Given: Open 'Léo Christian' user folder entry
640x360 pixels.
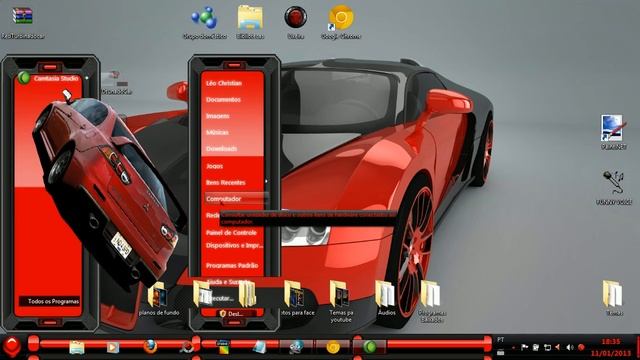Looking at the screenshot, I should (224, 83).
